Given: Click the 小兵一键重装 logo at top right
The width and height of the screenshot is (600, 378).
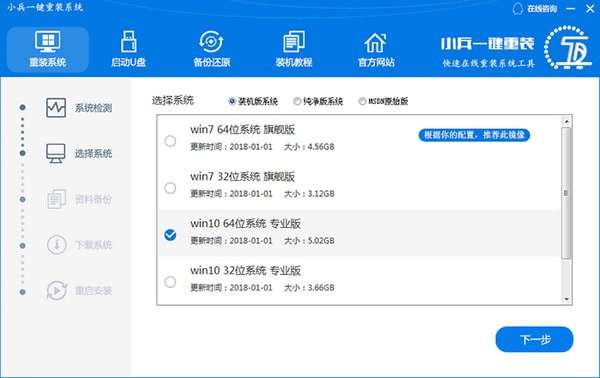Looking at the screenshot, I should click(516, 48).
